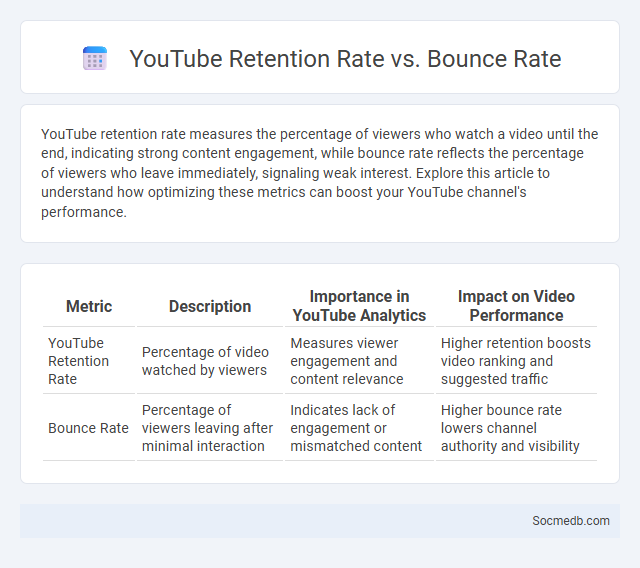Click 'Percentage of viewers leaving after minimal interaction'
The height and width of the screenshot is (568, 640).
pyautogui.click(x=210, y=428)
